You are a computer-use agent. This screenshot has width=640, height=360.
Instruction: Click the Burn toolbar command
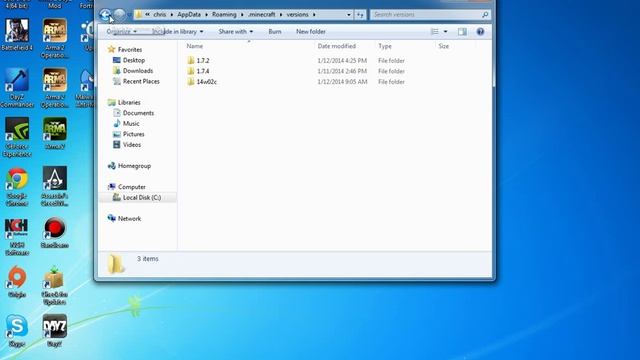(x=275, y=31)
